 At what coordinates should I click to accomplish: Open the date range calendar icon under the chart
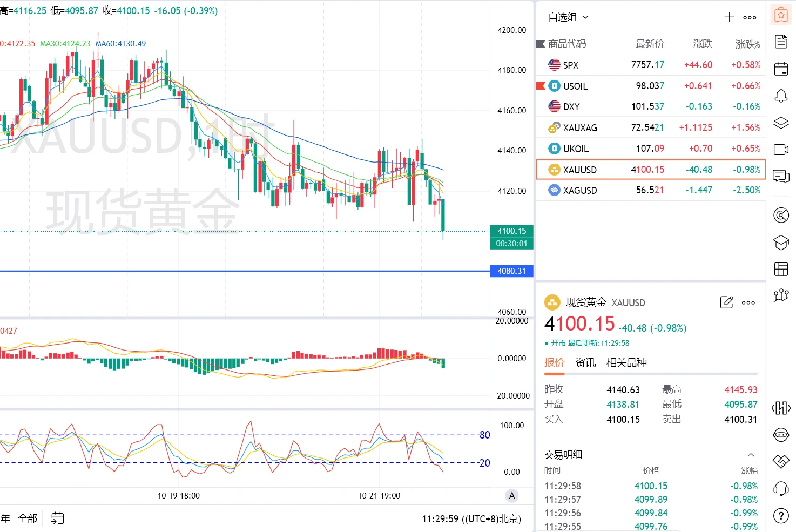pyautogui.click(x=57, y=518)
